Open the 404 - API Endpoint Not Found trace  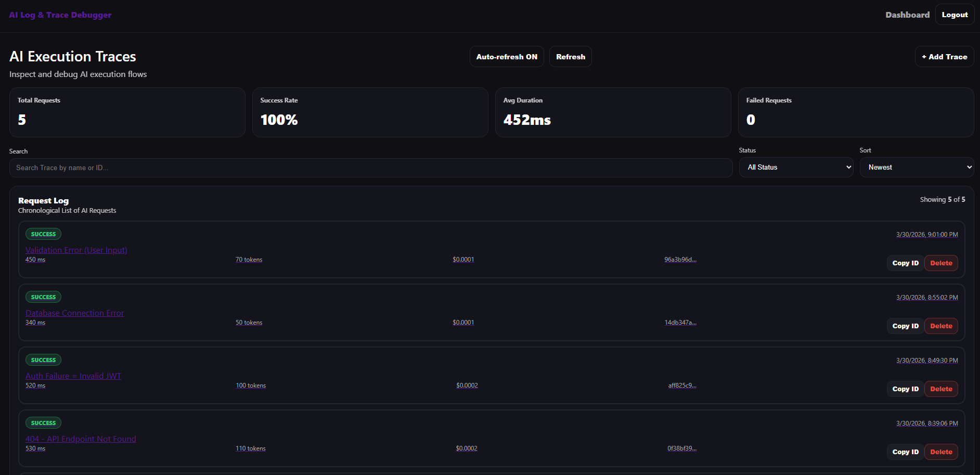(x=81, y=439)
